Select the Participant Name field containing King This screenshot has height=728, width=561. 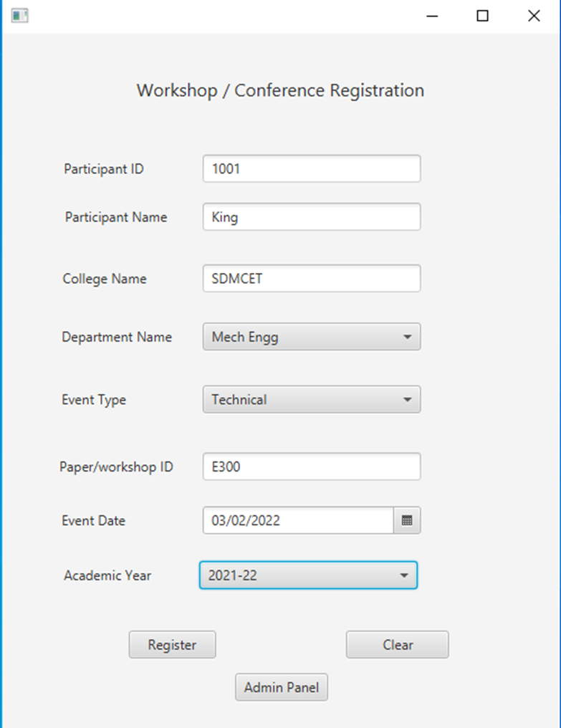(x=311, y=216)
